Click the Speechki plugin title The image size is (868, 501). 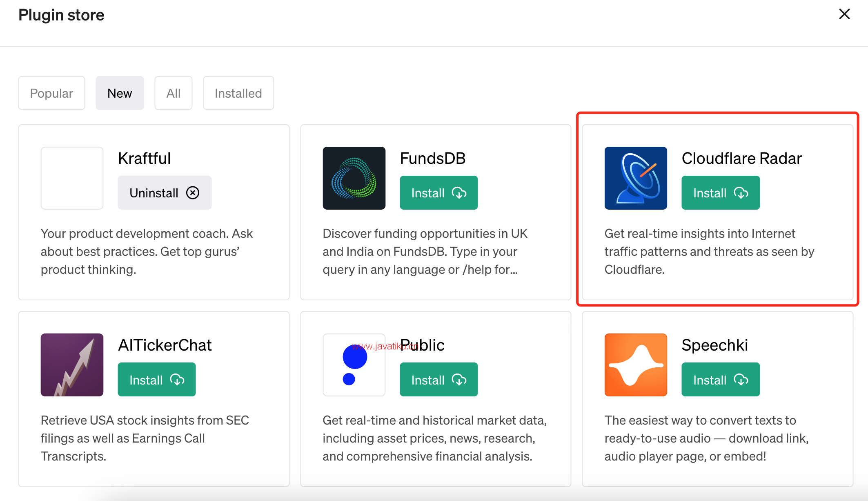click(x=715, y=345)
